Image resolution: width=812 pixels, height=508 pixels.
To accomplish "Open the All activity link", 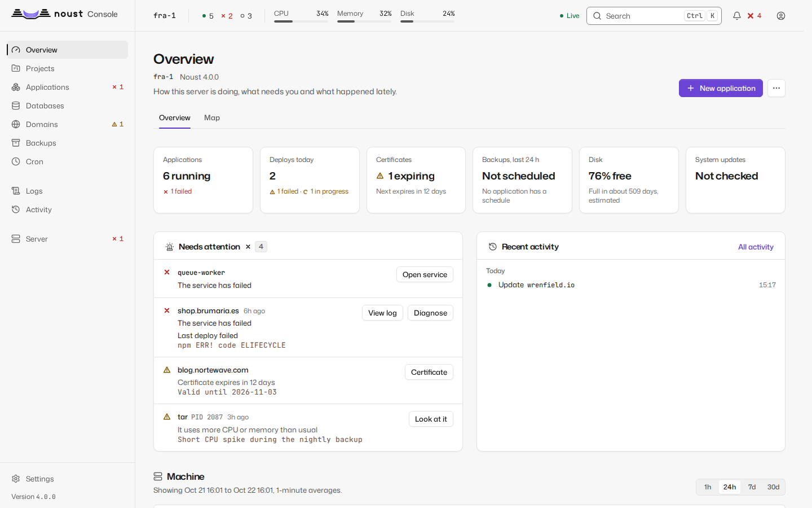I will pyautogui.click(x=756, y=247).
